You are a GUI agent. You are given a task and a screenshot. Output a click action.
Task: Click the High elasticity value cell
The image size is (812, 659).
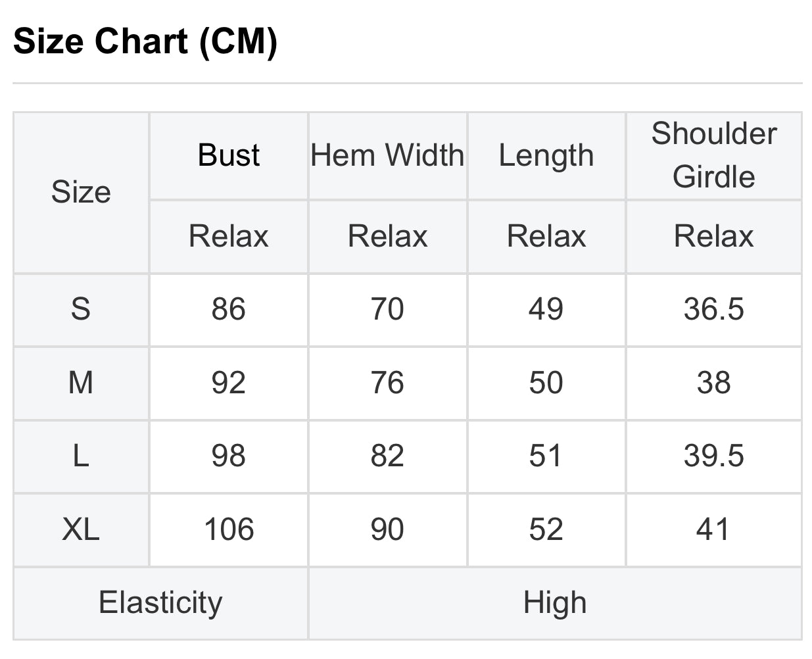(554, 602)
